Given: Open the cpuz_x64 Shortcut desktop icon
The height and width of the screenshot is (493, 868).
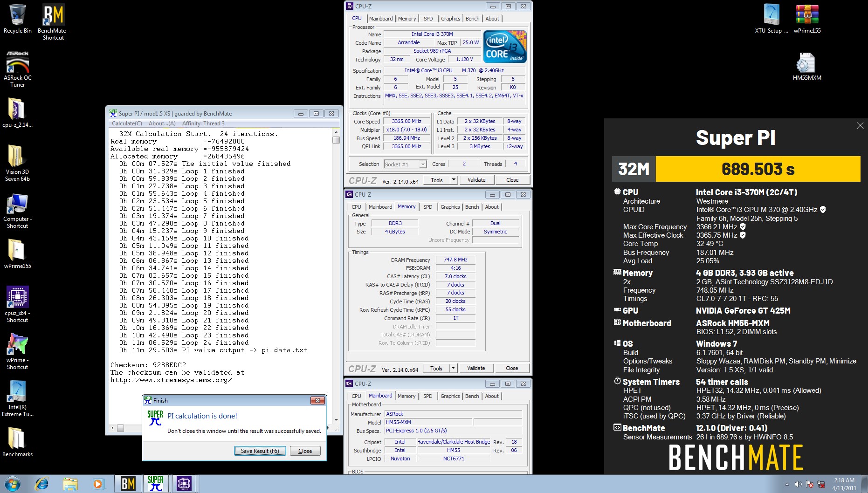Looking at the screenshot, I should coord(18,304).
